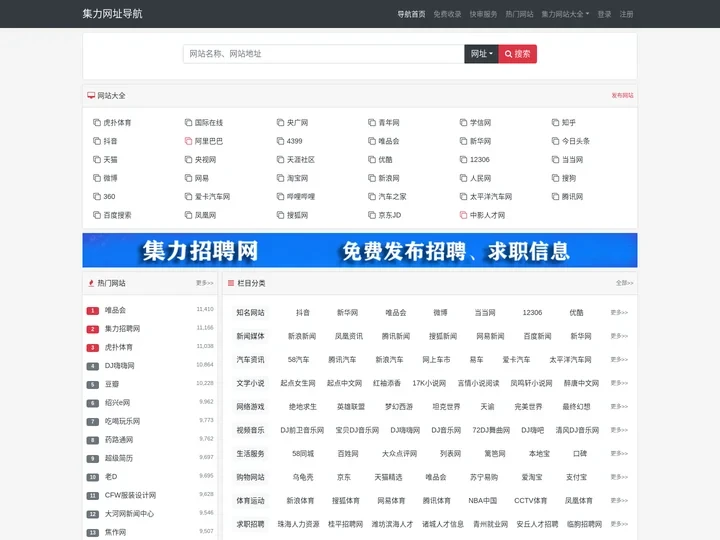Open 免费收录 in the top navigation
The width and height of the screenshot is (720, 540).
(447, 14)
